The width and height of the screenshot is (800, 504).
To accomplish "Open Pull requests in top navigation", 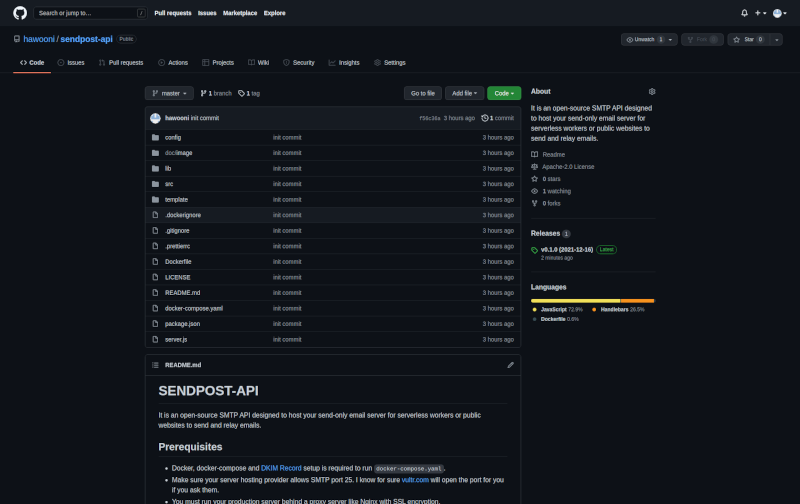I will pos(173,13).
